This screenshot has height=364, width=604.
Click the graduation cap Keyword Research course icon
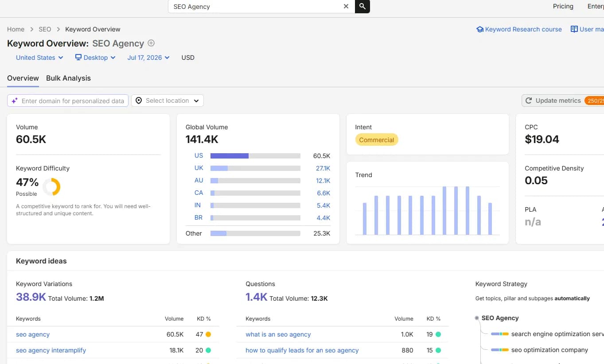[479, 29]
